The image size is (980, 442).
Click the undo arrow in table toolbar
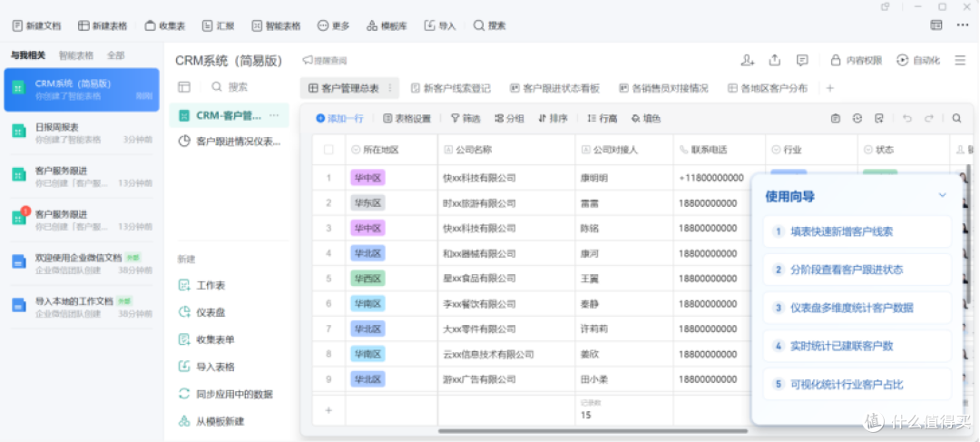(907, 118)
